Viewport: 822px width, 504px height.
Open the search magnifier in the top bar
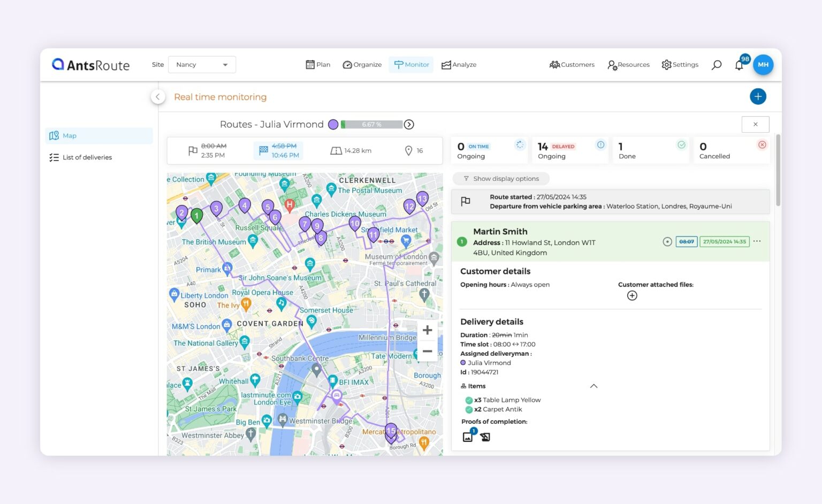(x=716, y=65)
